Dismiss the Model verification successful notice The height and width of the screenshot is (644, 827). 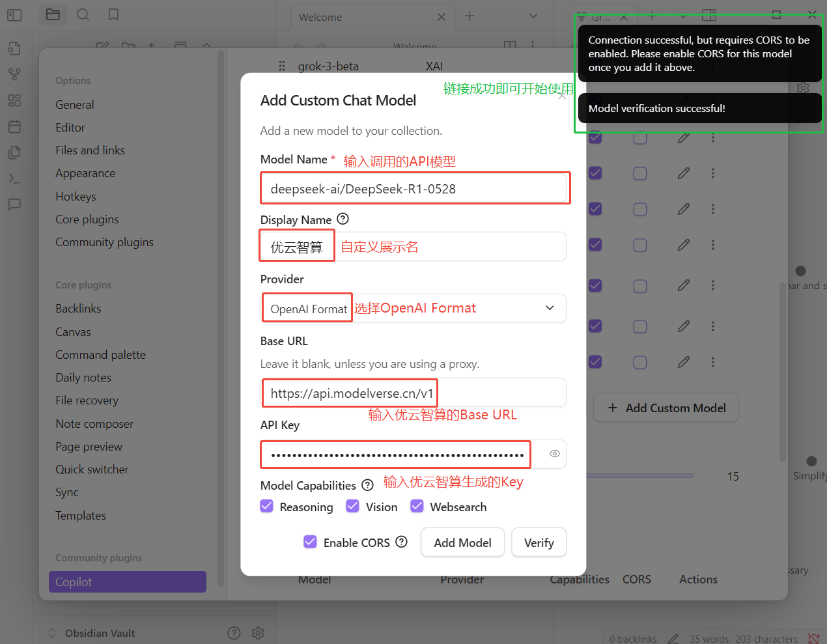click(x=699, y=108)
